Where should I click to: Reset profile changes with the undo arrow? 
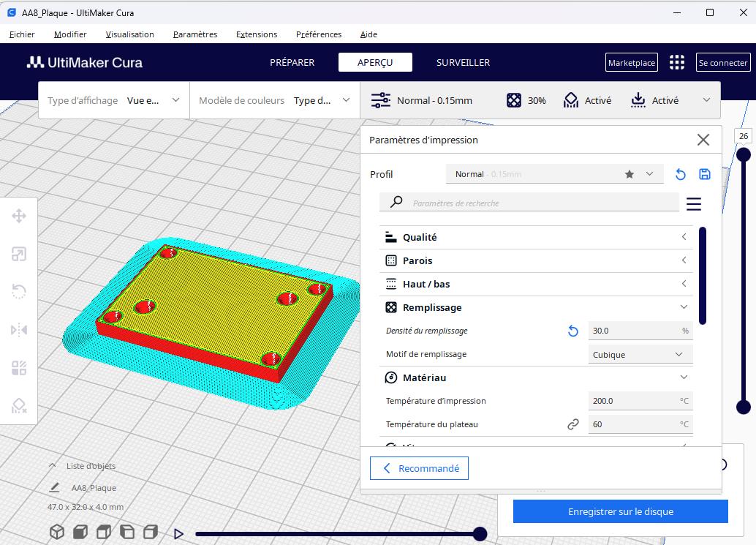point(680,174)
